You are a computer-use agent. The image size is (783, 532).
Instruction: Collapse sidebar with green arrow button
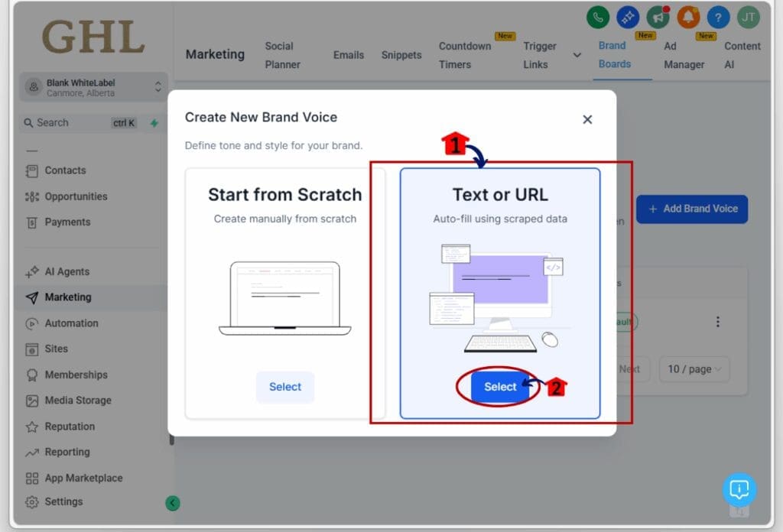(172, 503)
